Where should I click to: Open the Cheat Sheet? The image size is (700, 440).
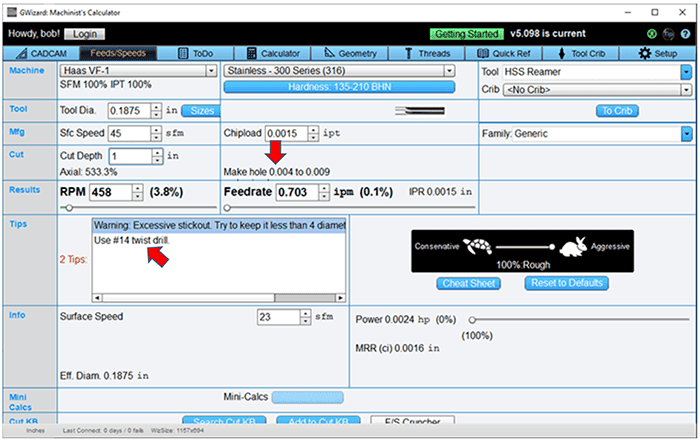click(x=468, y=283)
